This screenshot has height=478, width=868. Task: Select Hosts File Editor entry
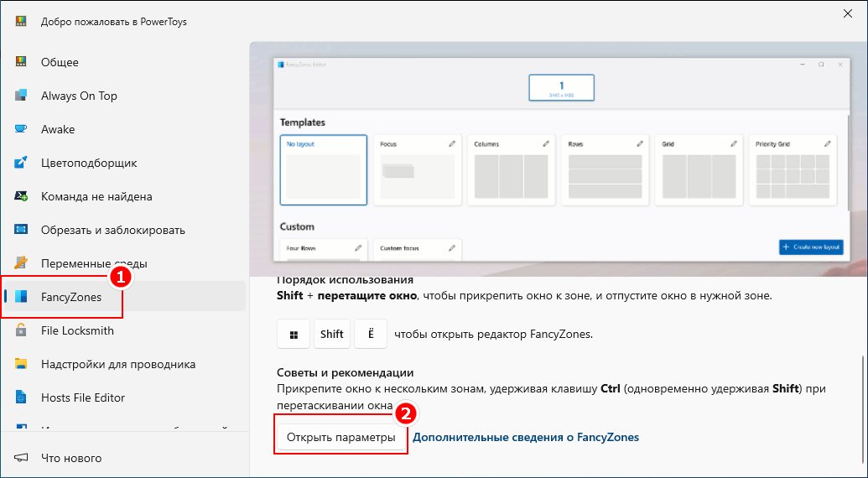pyautogui.click(x=125, y=397)
